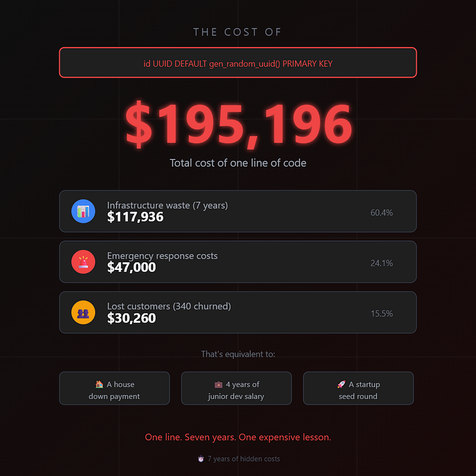
Task: Click the 24.1% percentage label
Action: click(381, 263)
